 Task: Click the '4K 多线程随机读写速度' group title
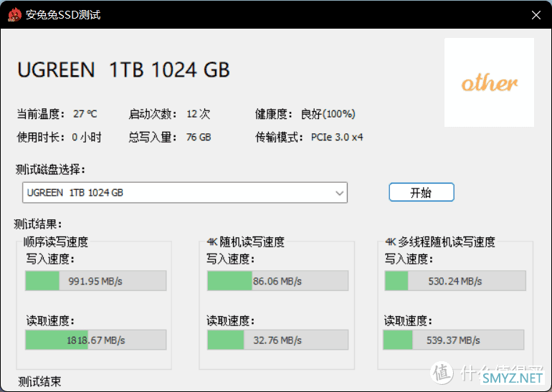click(440, 242)
